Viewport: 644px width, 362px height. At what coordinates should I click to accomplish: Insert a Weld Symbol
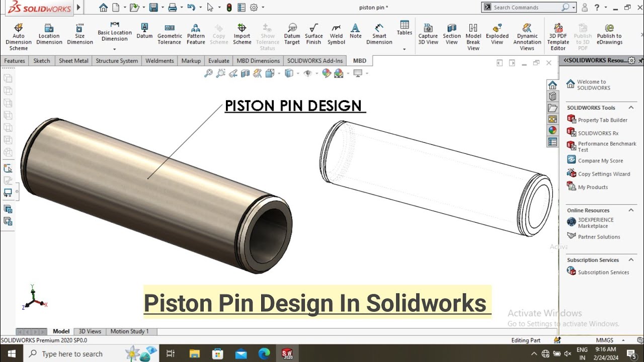pyautogui.click(x=336, y=34)
